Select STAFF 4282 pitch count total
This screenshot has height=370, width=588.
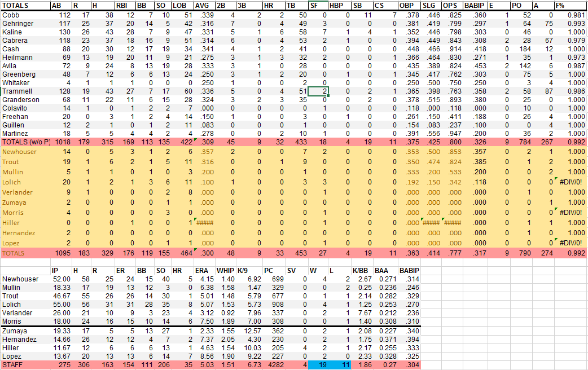pos(274,365)
